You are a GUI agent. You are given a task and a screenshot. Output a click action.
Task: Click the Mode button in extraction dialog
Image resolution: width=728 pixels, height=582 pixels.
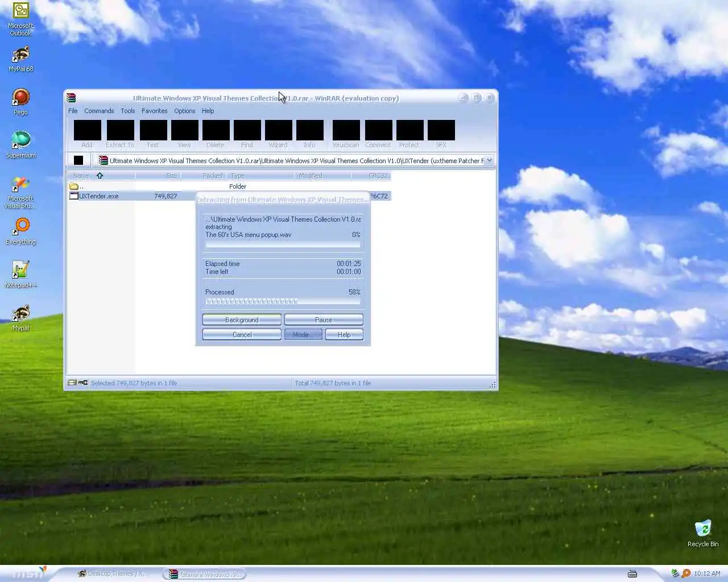[303, 335]
